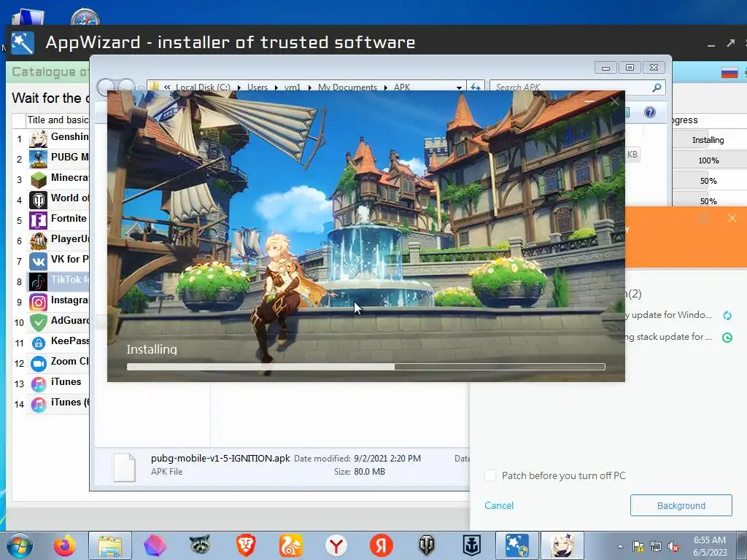The width and height of the screenshot is (747, 560).
Task: Restore the Explorer window size
Action: click(x=630, y=68)
